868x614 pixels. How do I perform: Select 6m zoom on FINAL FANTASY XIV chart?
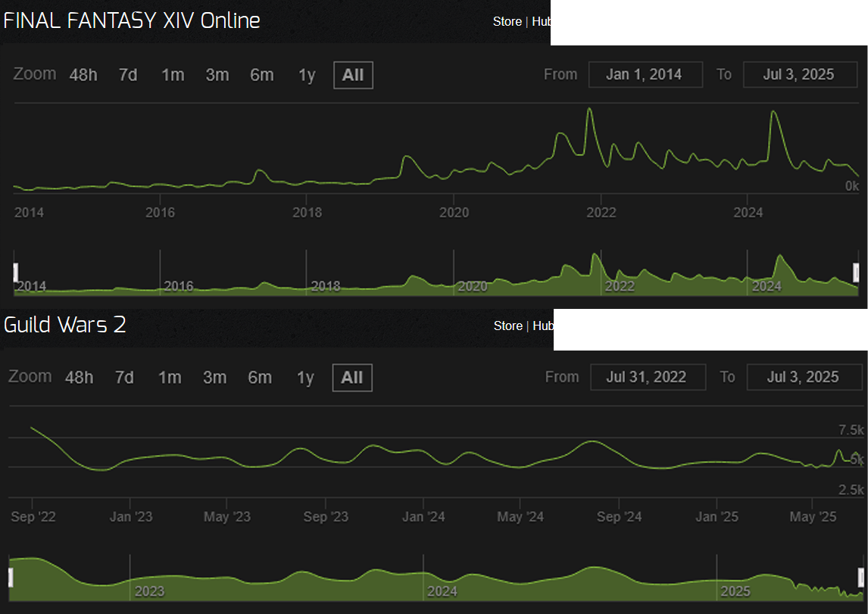pos(262,75)
